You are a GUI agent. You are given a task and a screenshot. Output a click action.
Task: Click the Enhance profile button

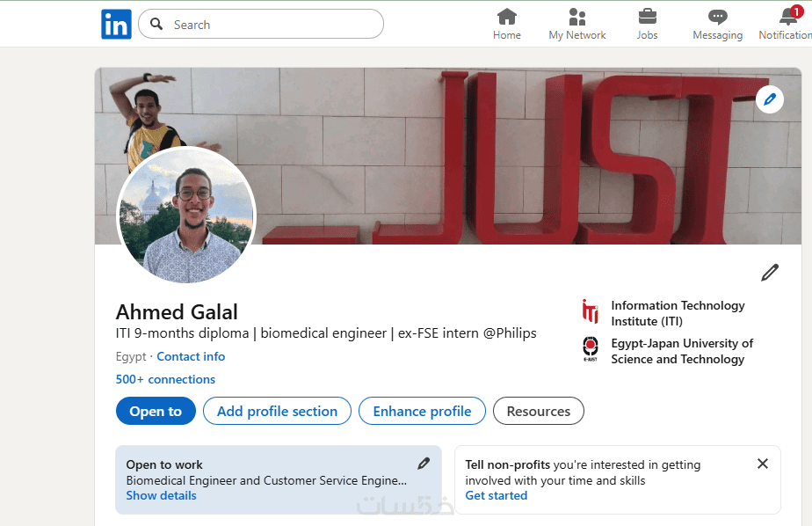(x=422, y=411)
